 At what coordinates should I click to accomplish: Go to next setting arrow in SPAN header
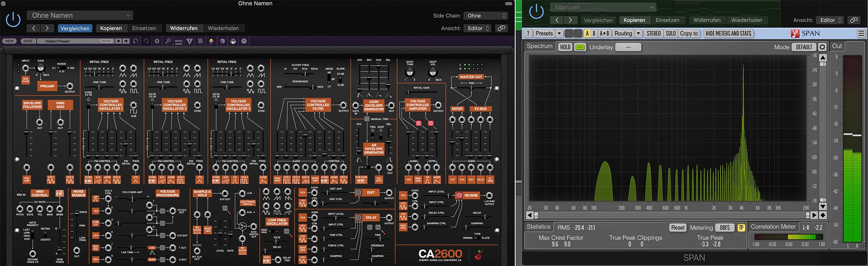(570, 20)
